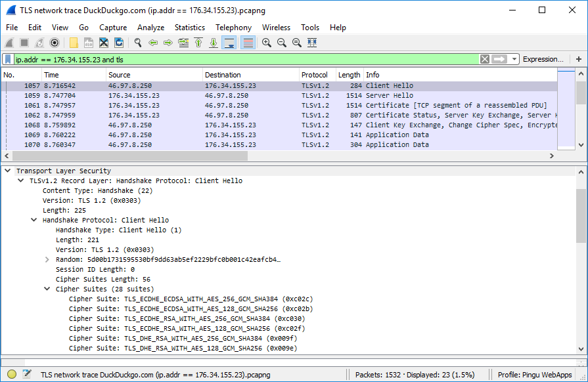Open the Analyze menu
Viewport: 588px width, 382px height.
(x=150, y=28)
